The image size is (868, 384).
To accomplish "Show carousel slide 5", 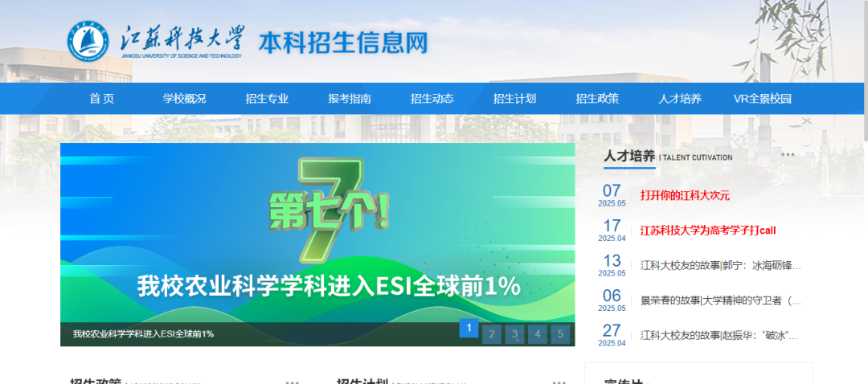I will [x=559, y=334].
